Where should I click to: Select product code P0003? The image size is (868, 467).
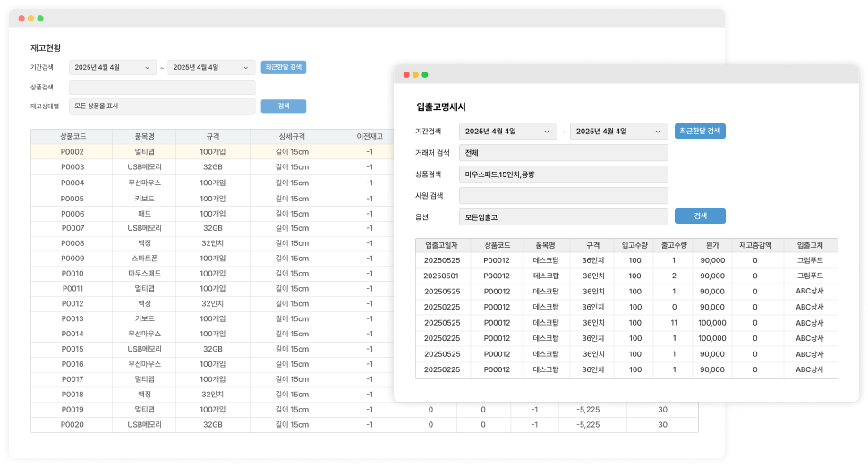tap(72, 166)
